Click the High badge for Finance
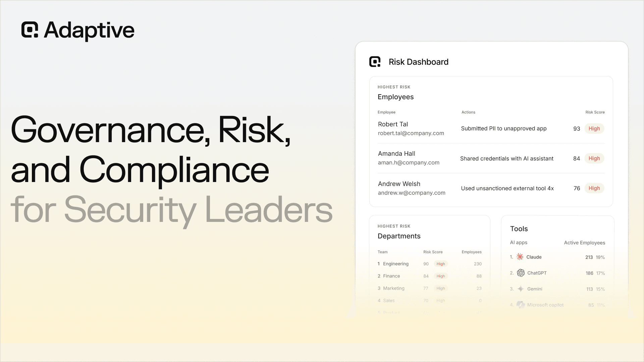This screenshot has height=362, width=644. [441, 276]
